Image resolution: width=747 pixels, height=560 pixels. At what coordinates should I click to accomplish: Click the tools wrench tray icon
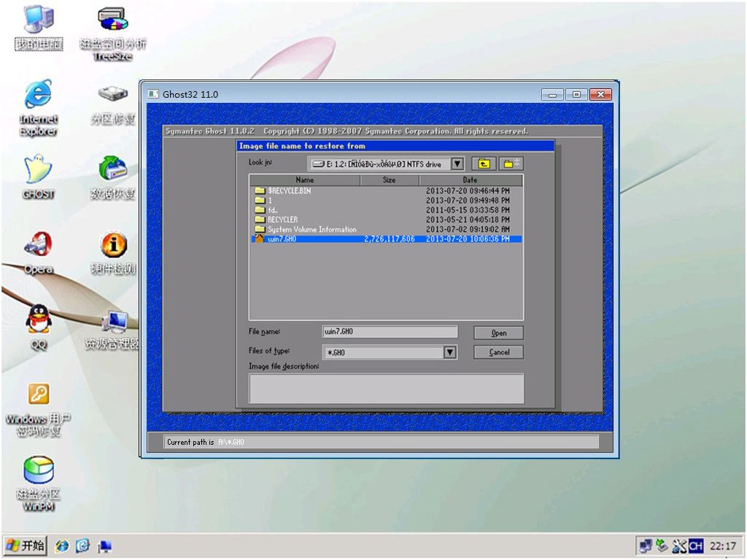(679, 545)
